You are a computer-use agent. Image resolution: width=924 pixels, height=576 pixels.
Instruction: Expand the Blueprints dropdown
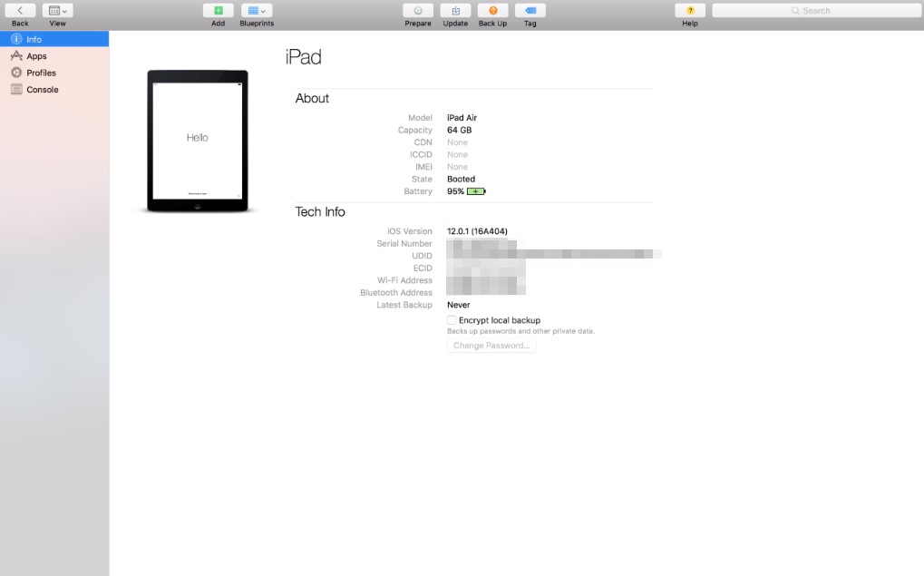257,10
